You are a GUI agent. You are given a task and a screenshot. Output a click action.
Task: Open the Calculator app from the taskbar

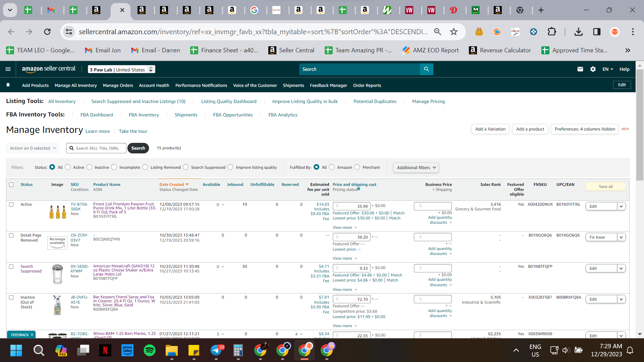pos(238,351)
